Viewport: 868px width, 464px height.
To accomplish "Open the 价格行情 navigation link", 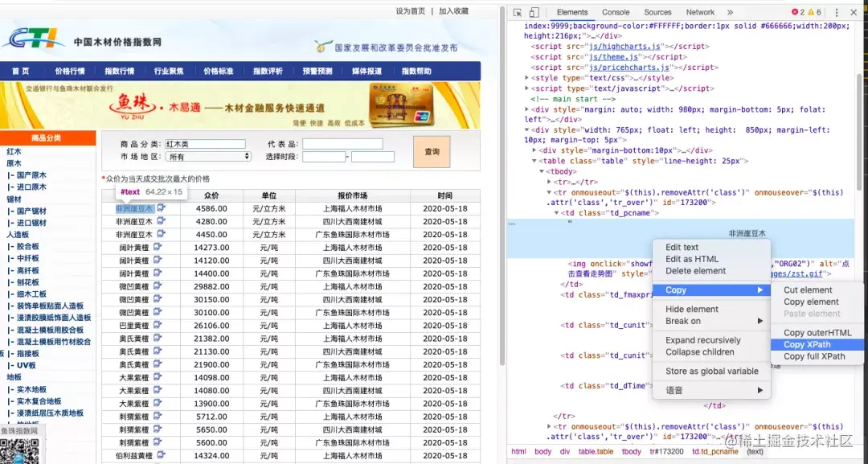I will [x=70, y=71].
